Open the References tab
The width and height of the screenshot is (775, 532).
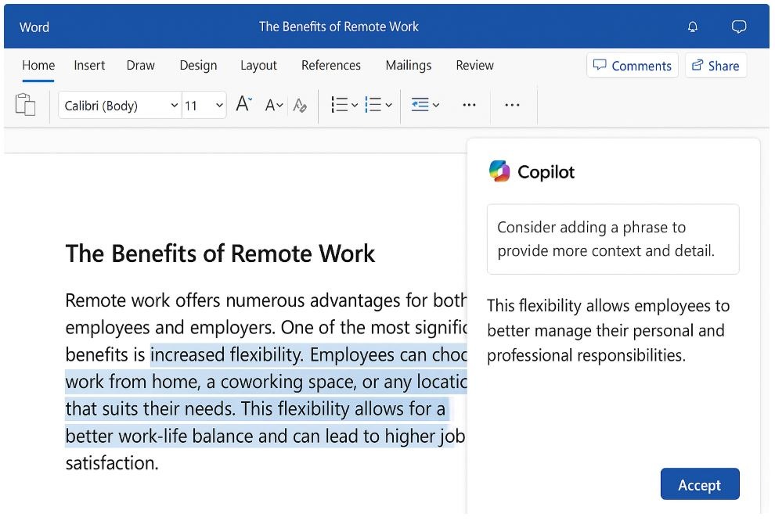pyautogui.click(x=331, y=65)
